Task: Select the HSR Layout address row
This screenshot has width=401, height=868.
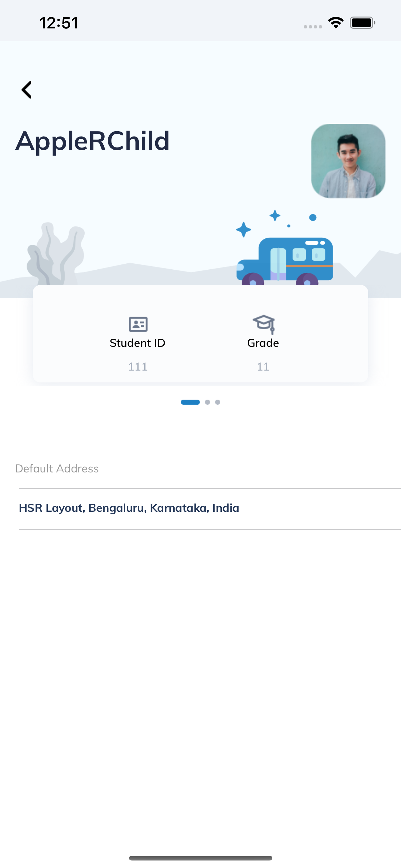Action: pos(210,509)
